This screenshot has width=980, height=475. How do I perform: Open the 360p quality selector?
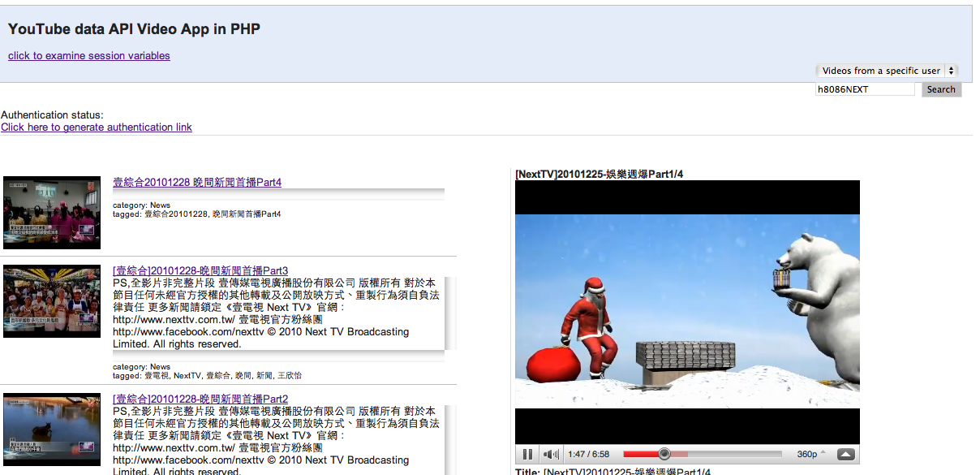811,455
